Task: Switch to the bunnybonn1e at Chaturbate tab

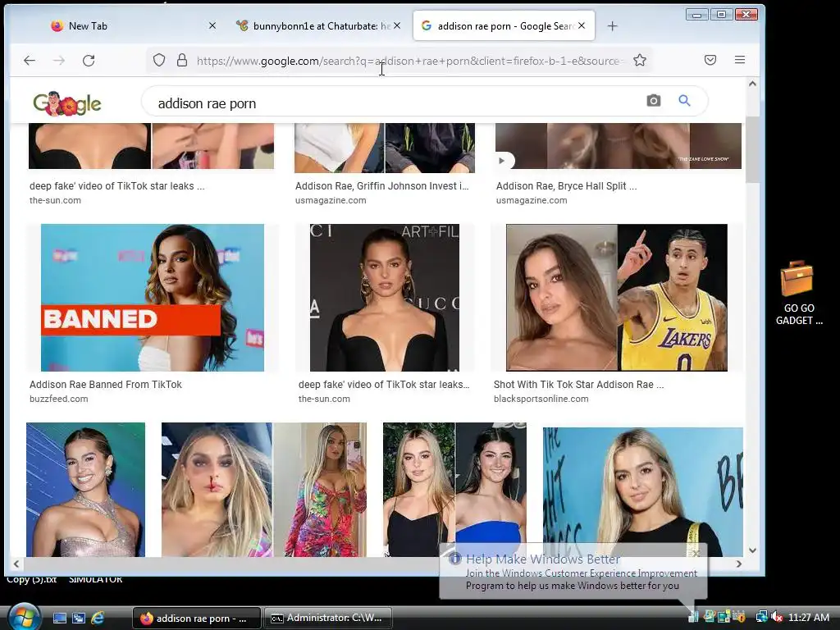Action: pyautogui.click(x=319, y=25)
